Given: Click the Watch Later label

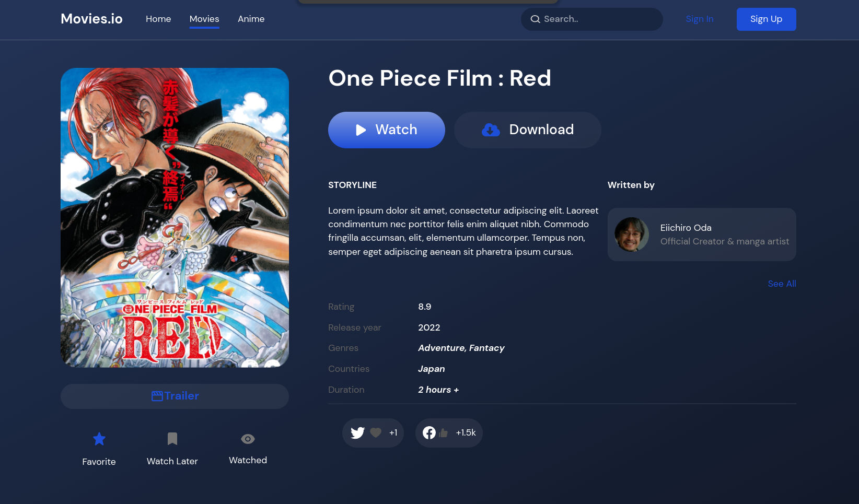Looking at the screenshot, I should [x=172, y=461].
